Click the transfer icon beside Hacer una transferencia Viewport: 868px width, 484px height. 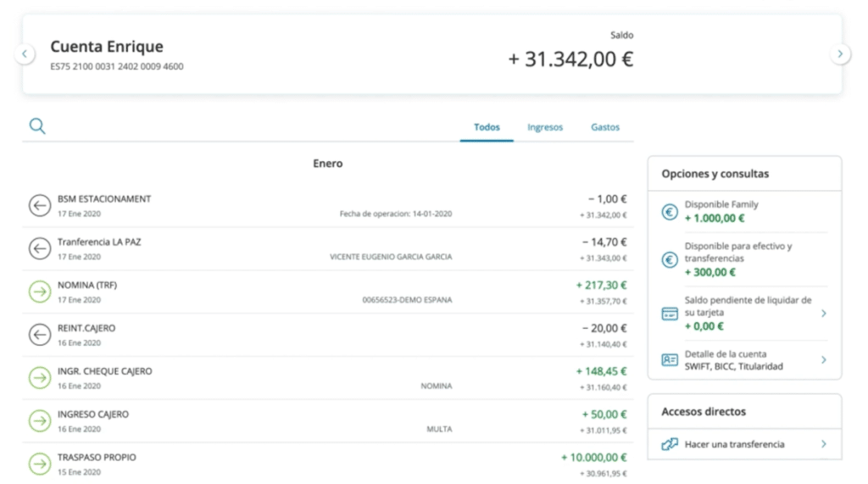[670, 444]
